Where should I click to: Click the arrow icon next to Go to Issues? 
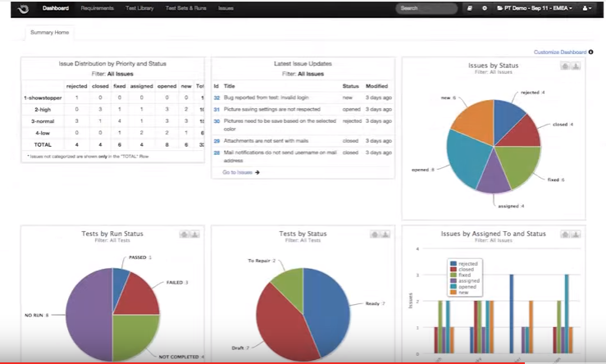click(x=257, y=172)
